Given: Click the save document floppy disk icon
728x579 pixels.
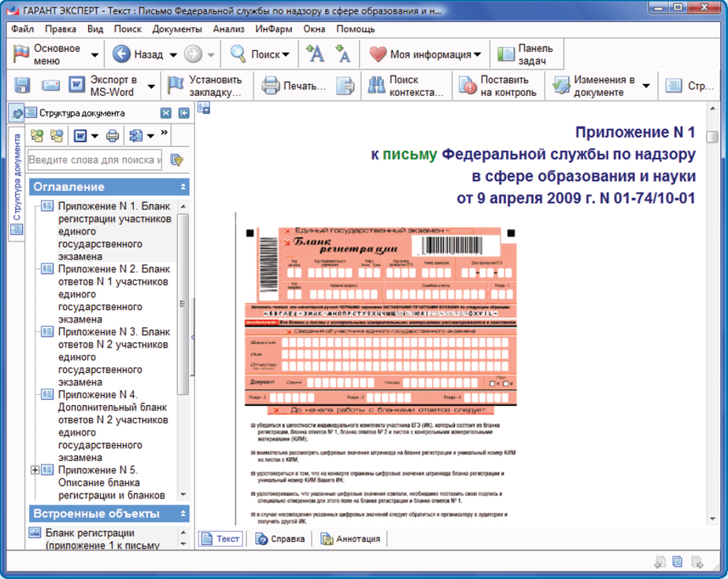Looking at the screenshot, I should pyautogui.click(x=22, y=86).
